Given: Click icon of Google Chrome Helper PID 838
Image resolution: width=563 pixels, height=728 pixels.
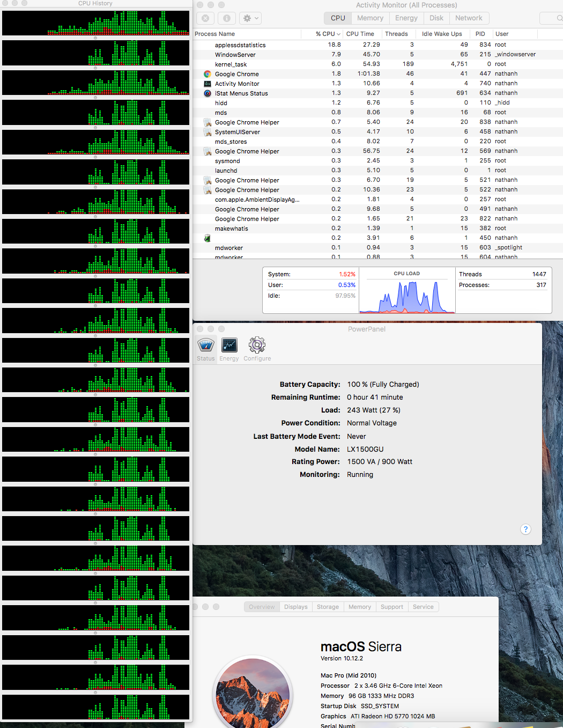Looking at the screenshot, I should 208,122.
